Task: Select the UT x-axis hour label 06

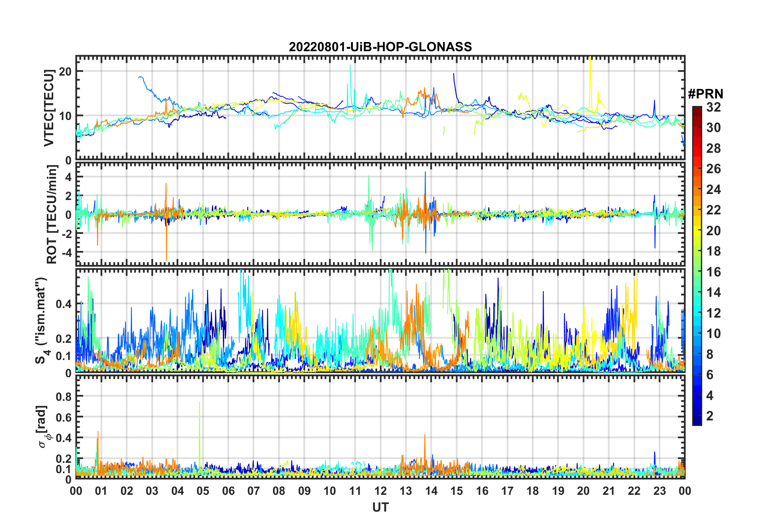Action: click(x=228, y=491)
